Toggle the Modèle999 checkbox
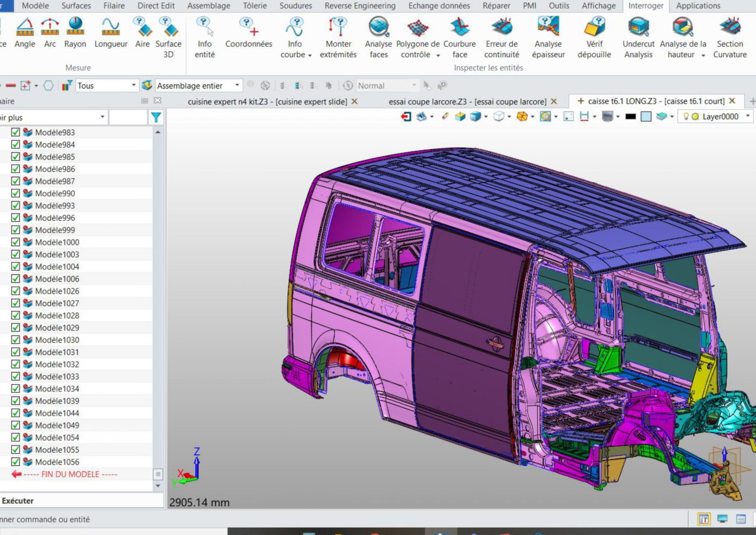 [x=15, y=230]
